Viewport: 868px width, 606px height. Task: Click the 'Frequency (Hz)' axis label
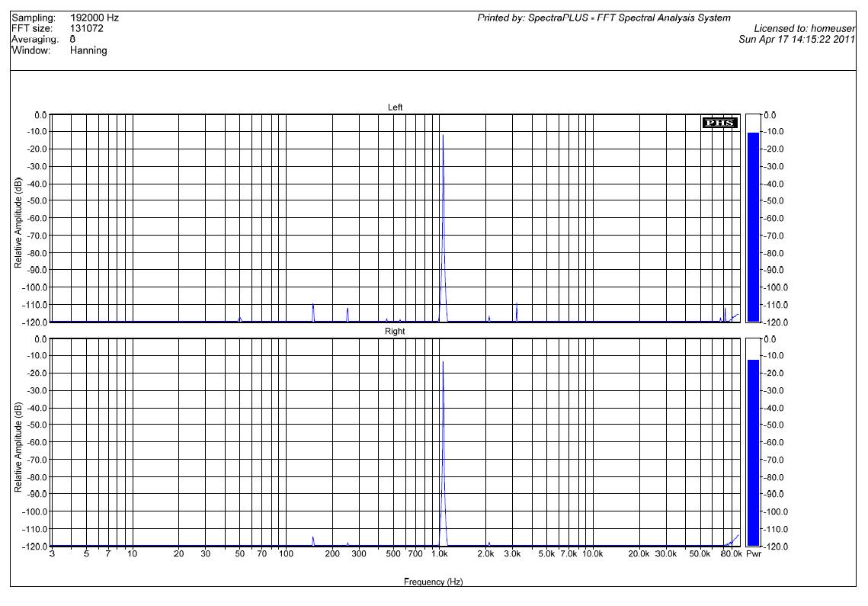pyautogui.click(x=434, y=582)
